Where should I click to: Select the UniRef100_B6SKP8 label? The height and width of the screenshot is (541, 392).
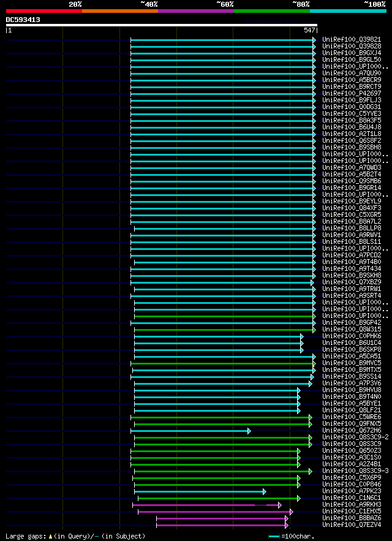pyautogui.click(x=352, y=349)
